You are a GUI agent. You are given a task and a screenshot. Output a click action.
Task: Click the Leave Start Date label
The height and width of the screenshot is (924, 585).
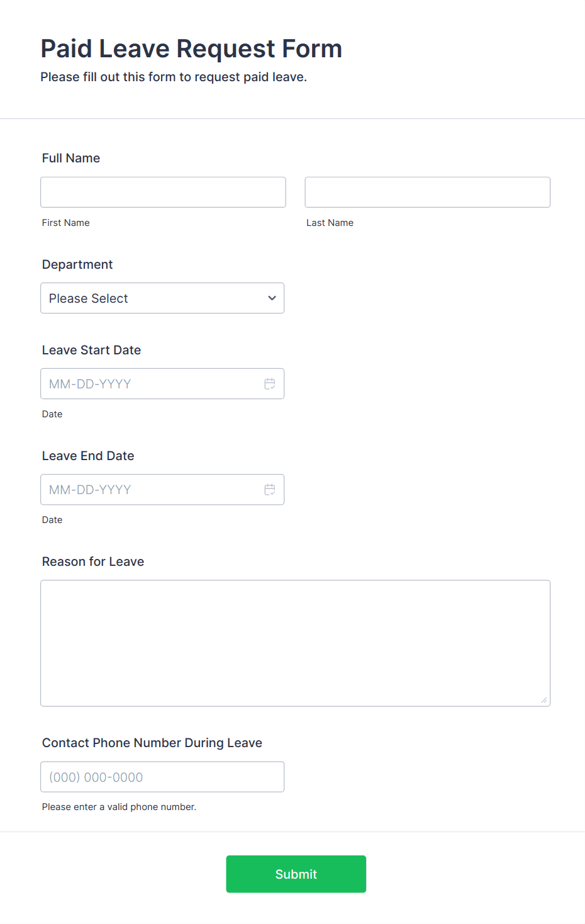[91, 350]
